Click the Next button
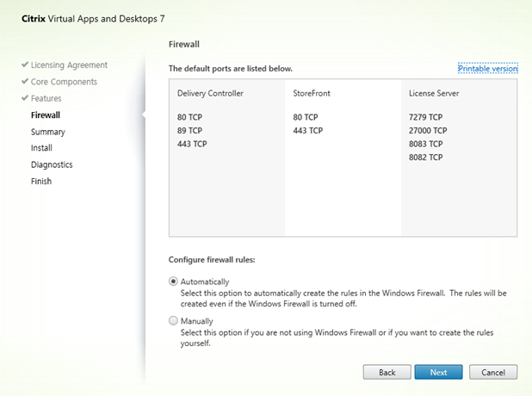The width and height of the screenshot is (532, 396). [438, 372]
